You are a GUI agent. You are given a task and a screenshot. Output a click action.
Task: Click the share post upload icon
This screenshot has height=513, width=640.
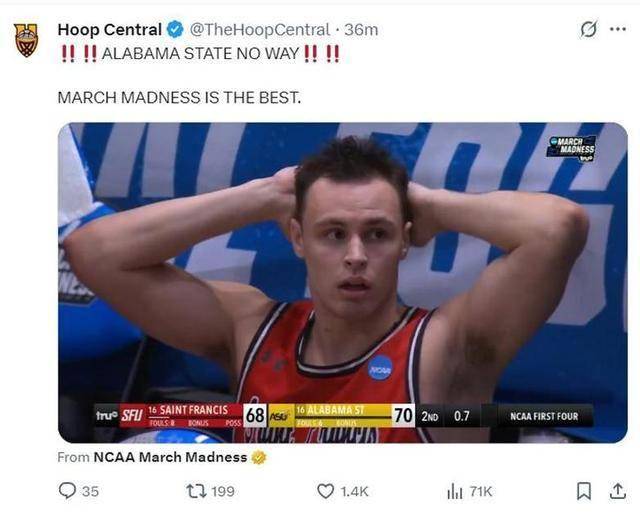617,491
